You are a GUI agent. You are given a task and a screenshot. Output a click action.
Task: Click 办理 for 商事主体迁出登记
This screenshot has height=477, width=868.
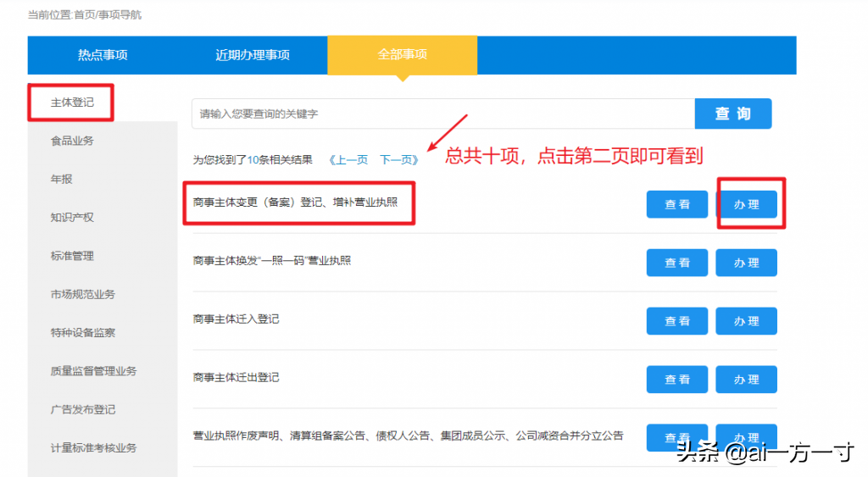click(746, 379)
